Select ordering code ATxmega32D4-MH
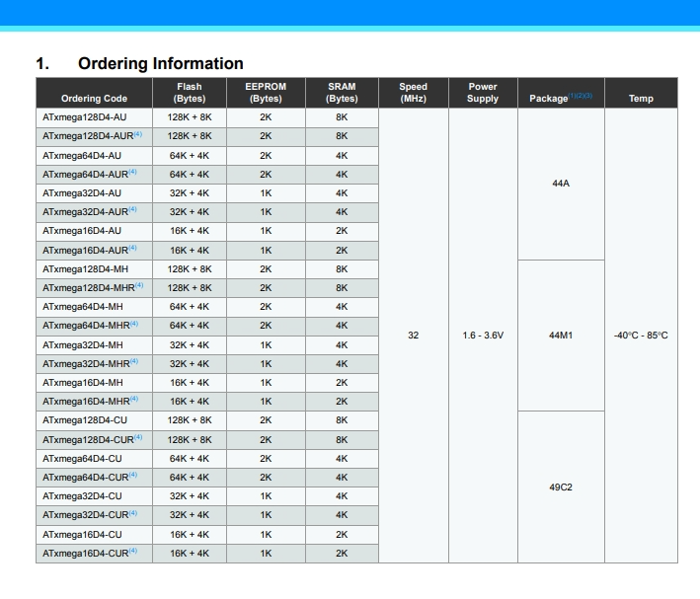 coord(83,345)
